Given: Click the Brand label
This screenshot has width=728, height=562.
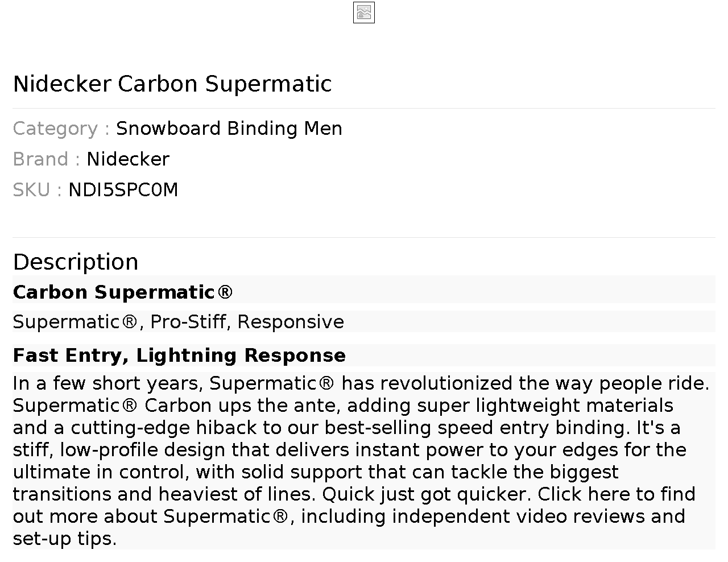Looking at the screenshot, I should pos(40,159).
